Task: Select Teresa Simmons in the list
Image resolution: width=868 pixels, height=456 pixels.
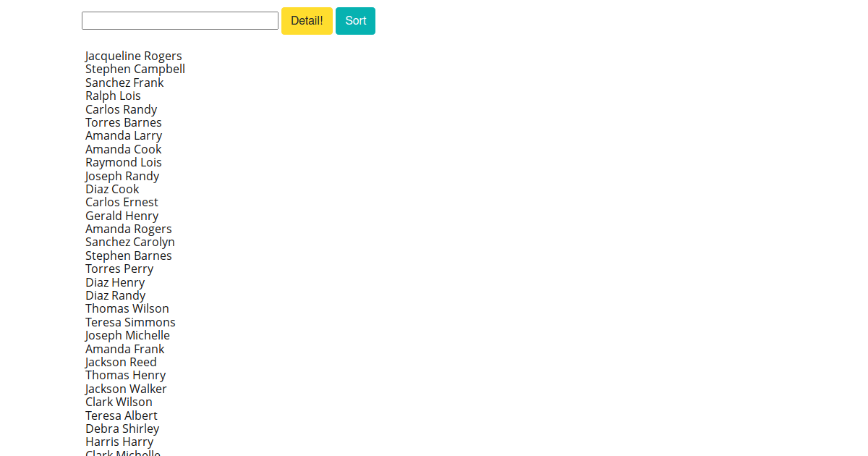Action: (130, 323)
